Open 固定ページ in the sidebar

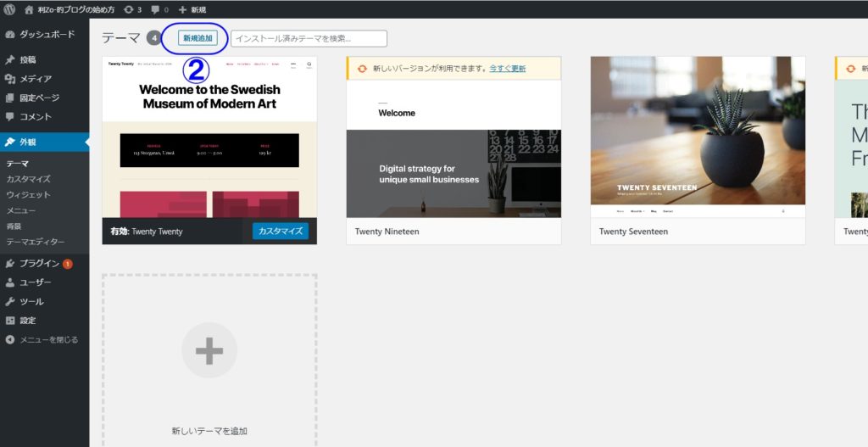(39, 98)
